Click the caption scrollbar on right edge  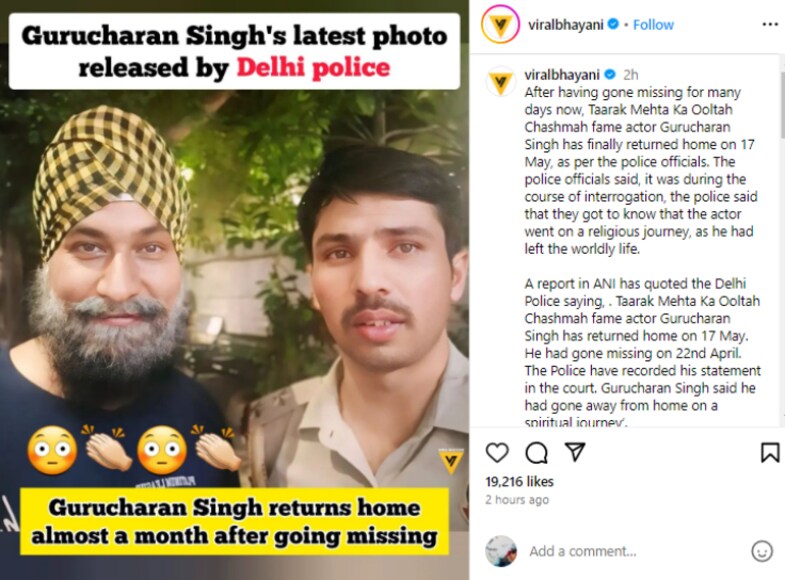(782, 105)
